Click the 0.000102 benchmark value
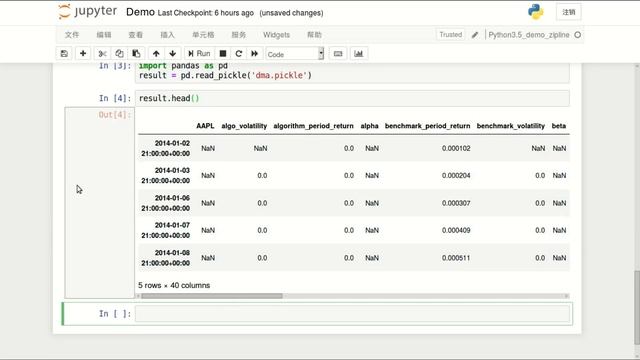Viewport: 640px width, 360px height. coord(456,148)
